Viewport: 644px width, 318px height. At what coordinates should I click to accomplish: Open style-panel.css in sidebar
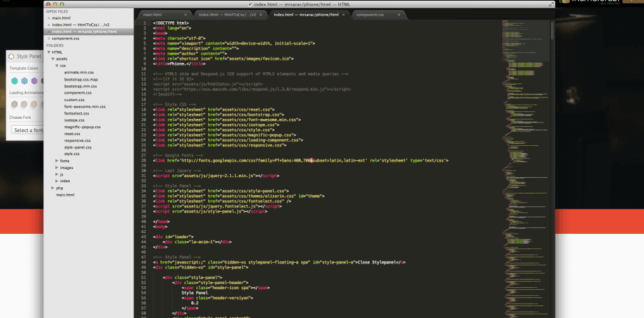tap(77, 147)
